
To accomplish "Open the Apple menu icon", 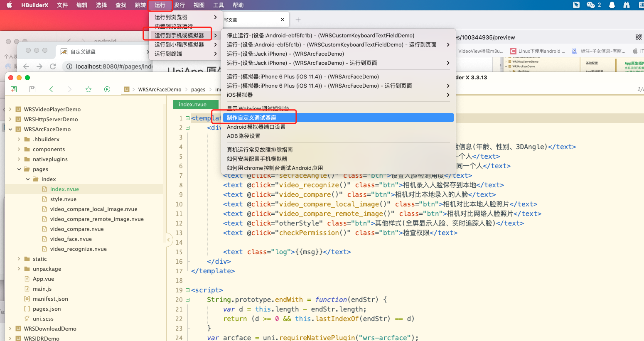I will [x=9, y=5].
